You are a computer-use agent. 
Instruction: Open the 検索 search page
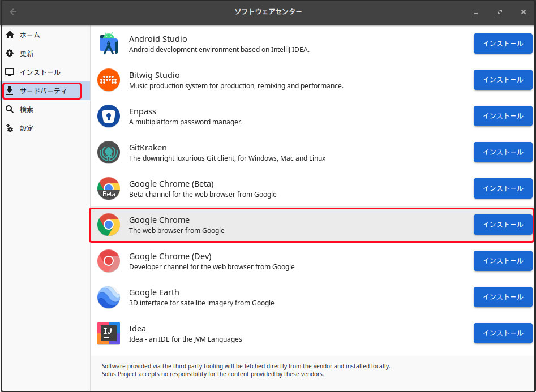tap(27, 110)
